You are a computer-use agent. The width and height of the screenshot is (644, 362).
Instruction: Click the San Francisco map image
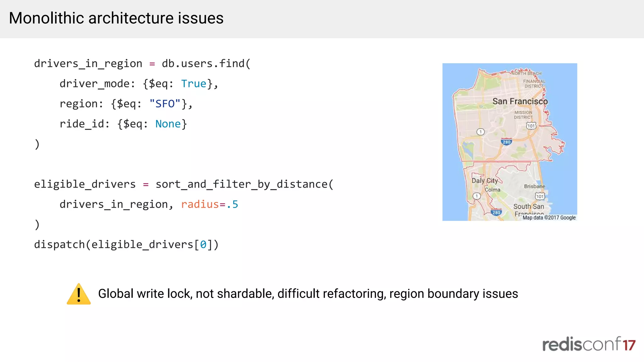[x=510, y=142]
